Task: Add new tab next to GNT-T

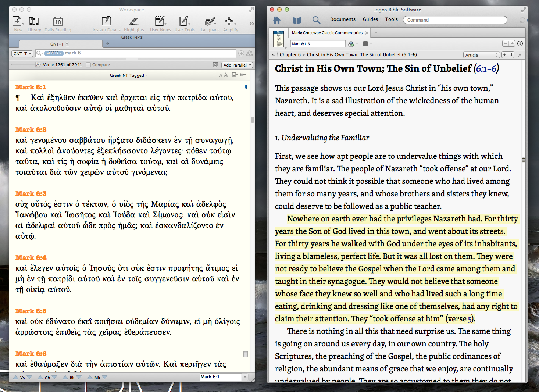Action: 108,44
